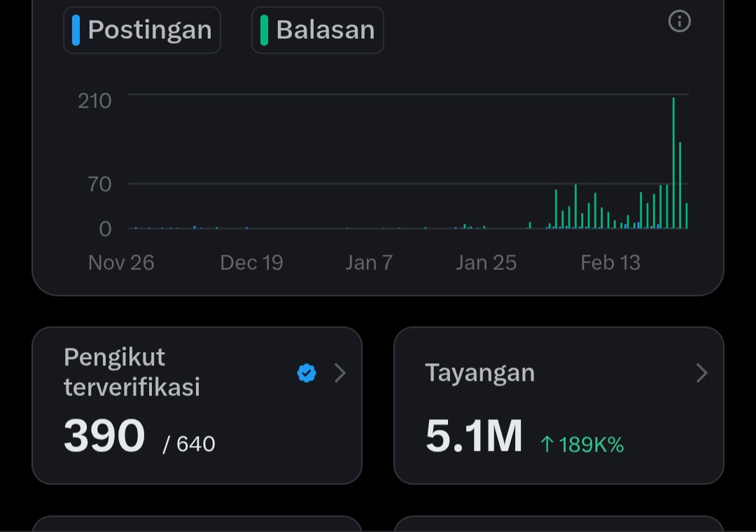
Task: Click the Nov 26 axis label
Action: pyautogui.click(x=121, y=263)
